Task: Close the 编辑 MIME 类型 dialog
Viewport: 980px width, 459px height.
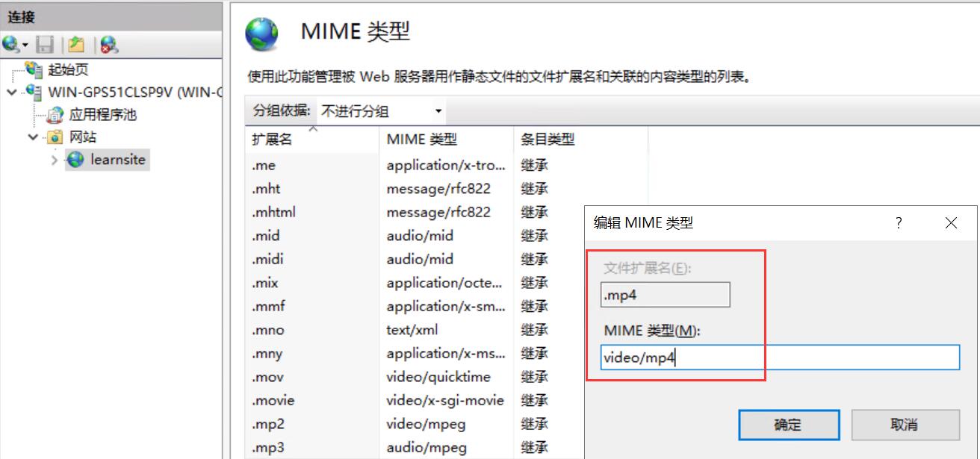Action: [951, 222]
